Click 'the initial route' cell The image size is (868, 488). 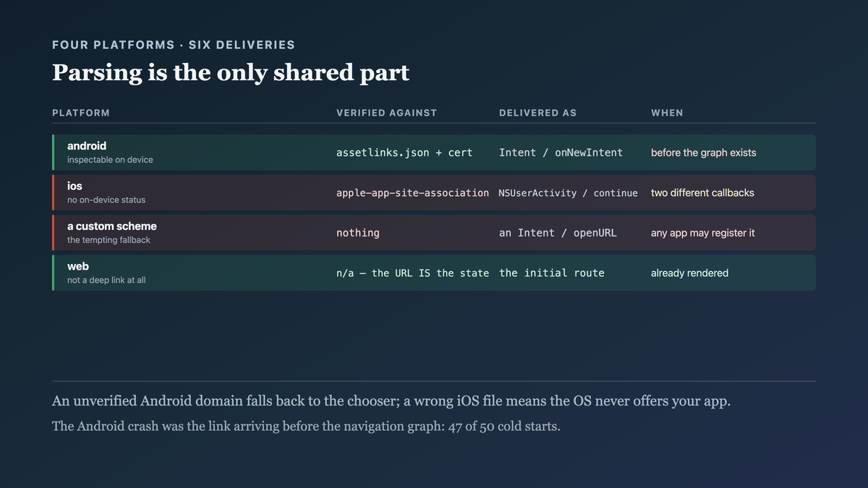pos(551,273)
